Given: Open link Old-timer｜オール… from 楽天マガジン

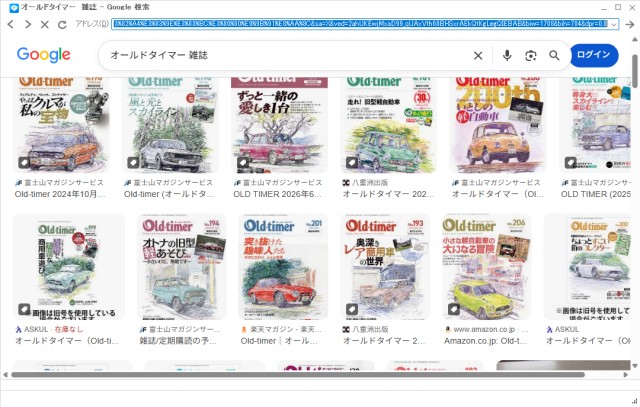Looking at the screenshot, I should (x=279, y=341).
